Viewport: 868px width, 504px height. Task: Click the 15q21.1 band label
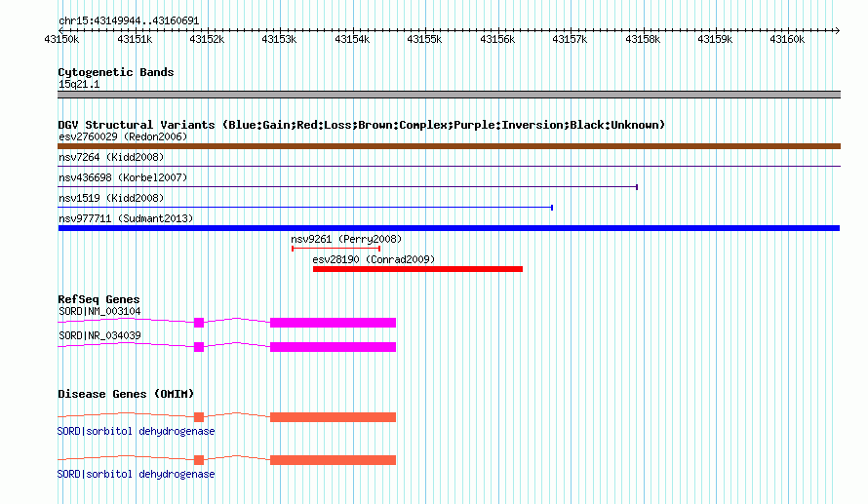79,84
